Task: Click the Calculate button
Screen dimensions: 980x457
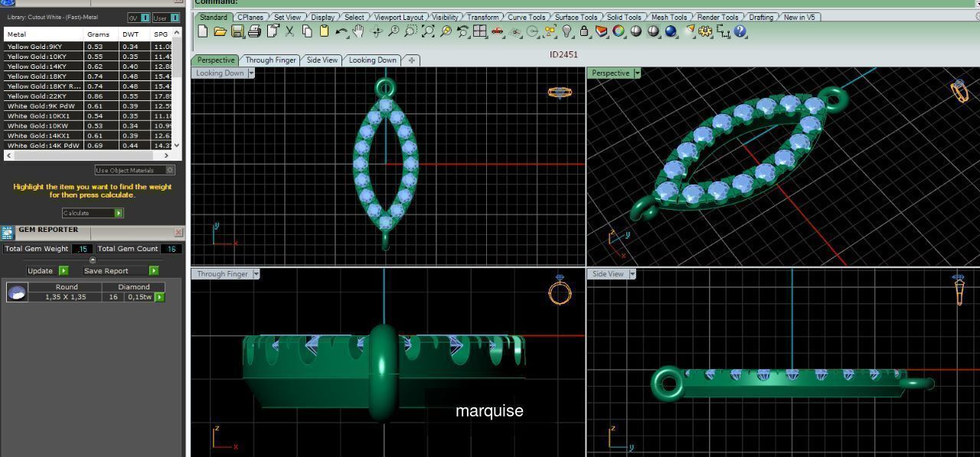Action: (x=93, y=213)
